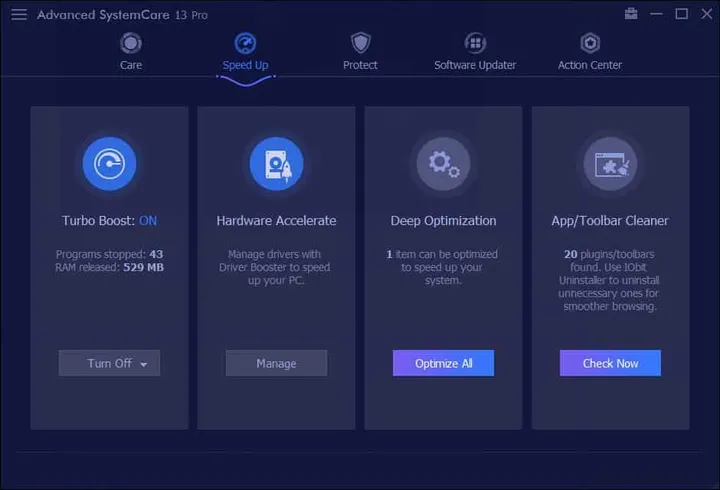This screenshot has width=720, height=490.
Task: Click the Deep Optimization title
Action: 444,221
